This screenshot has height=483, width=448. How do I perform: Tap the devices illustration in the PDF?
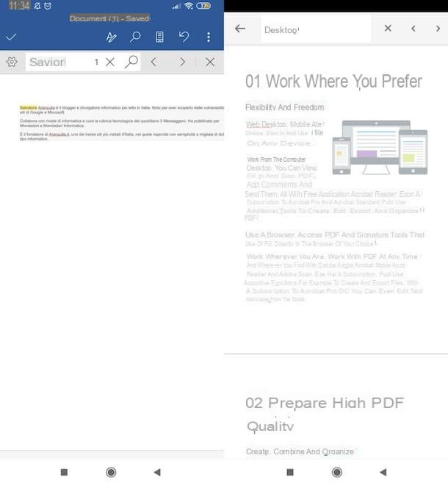coord(380,148)
